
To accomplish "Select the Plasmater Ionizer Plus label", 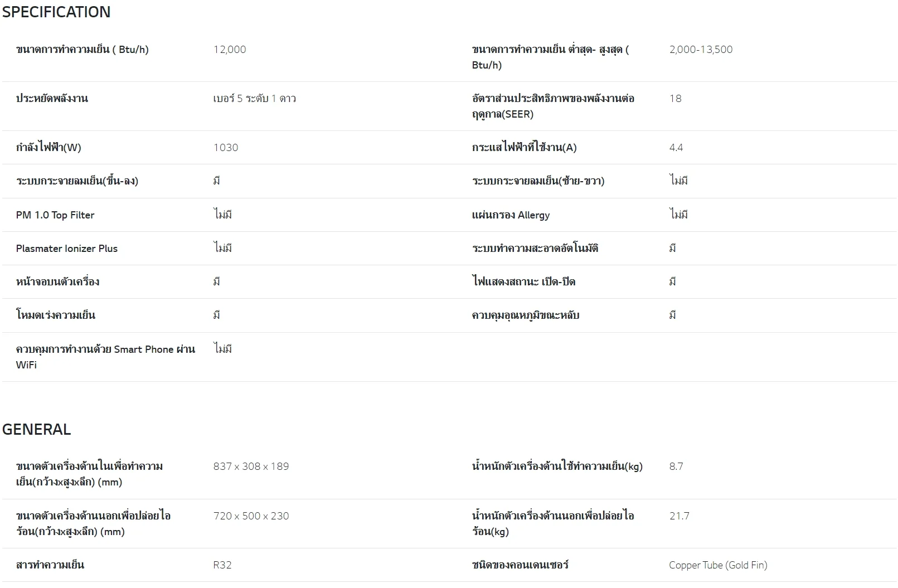I will pyautogui.click(x=67, y=248).
